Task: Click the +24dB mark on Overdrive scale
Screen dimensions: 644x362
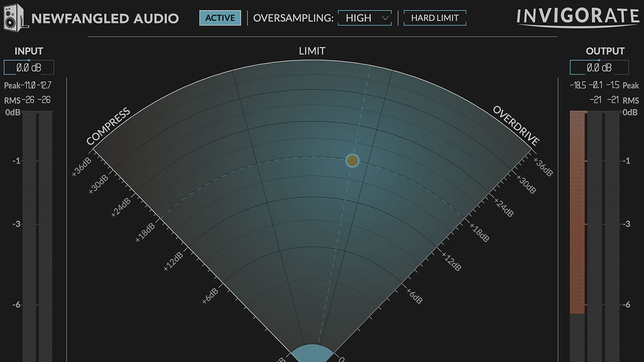Action: (504, 207)
